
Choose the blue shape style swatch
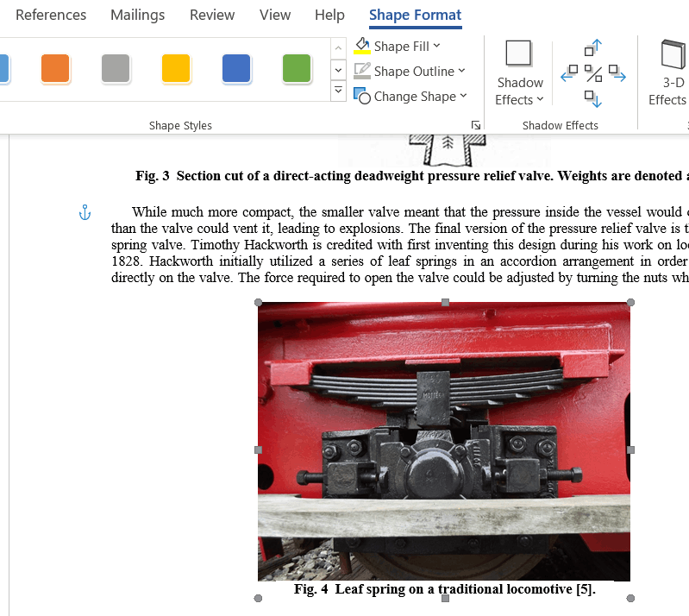click(x=236, y=68)
